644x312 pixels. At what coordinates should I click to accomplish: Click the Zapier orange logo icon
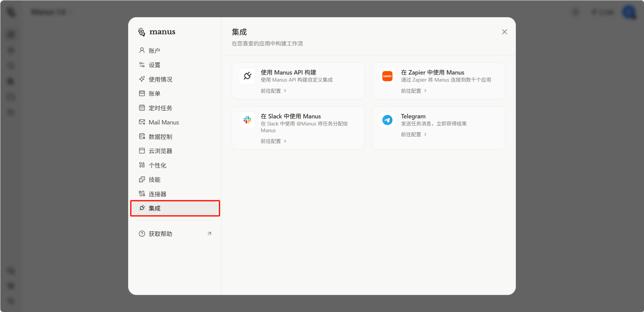(387, 76)
